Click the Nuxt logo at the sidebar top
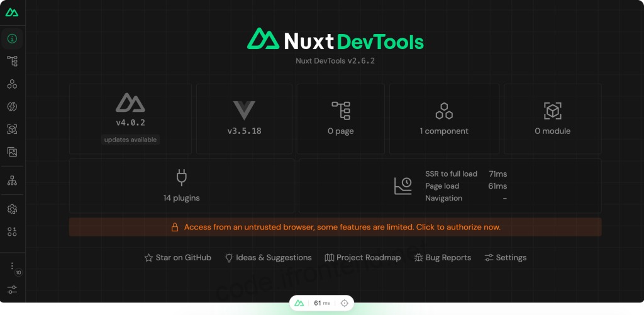The height and width of the screenshot is (315, 644). 12,13
